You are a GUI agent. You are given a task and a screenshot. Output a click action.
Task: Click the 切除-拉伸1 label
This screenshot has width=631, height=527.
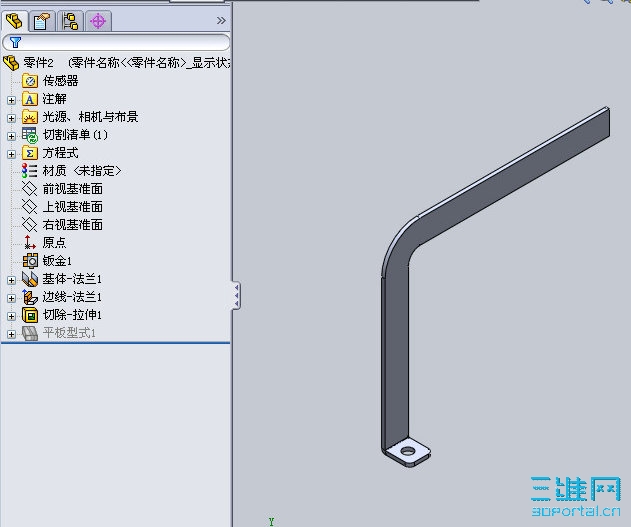(x=72, y=315)
